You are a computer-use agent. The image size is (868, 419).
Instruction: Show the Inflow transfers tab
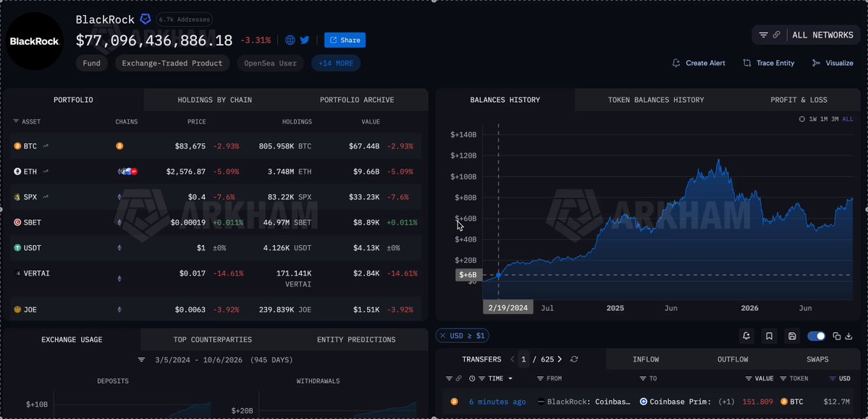click(646, 360)
